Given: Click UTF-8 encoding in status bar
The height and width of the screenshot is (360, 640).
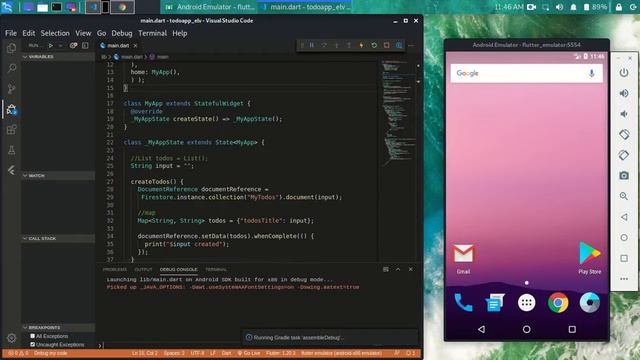Looking at the screenshot, I should 197,353.
